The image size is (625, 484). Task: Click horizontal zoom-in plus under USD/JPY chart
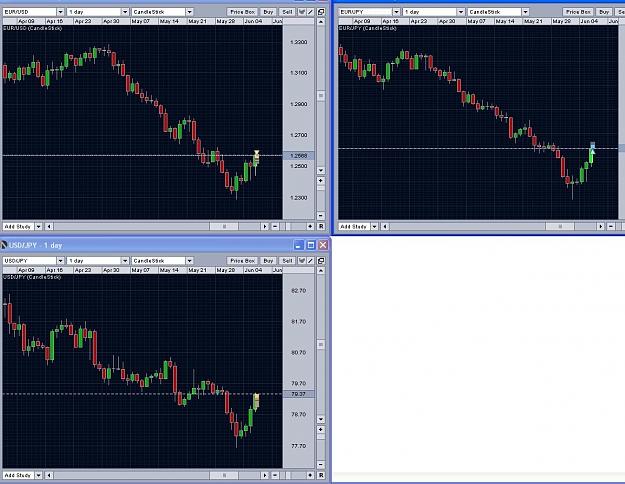tap(310, 475)
